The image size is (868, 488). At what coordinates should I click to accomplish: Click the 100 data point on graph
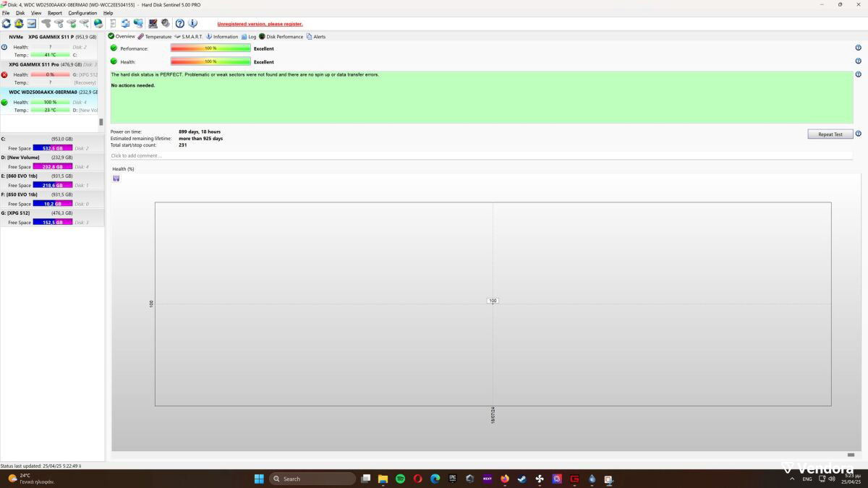(x=493, y=301)
